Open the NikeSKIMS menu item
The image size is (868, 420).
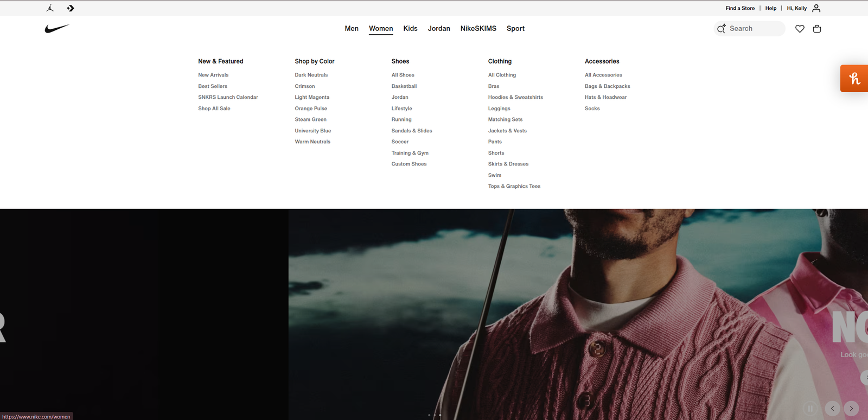(478, 29)
